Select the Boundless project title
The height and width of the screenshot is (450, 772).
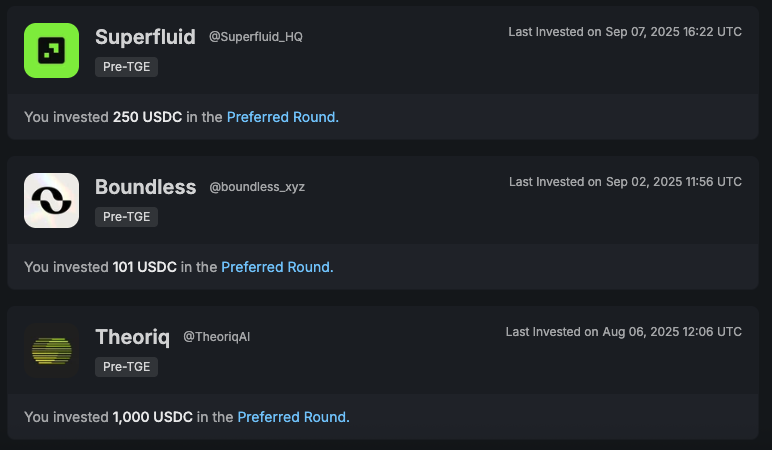pyautogui.click(x=146, y=187)
